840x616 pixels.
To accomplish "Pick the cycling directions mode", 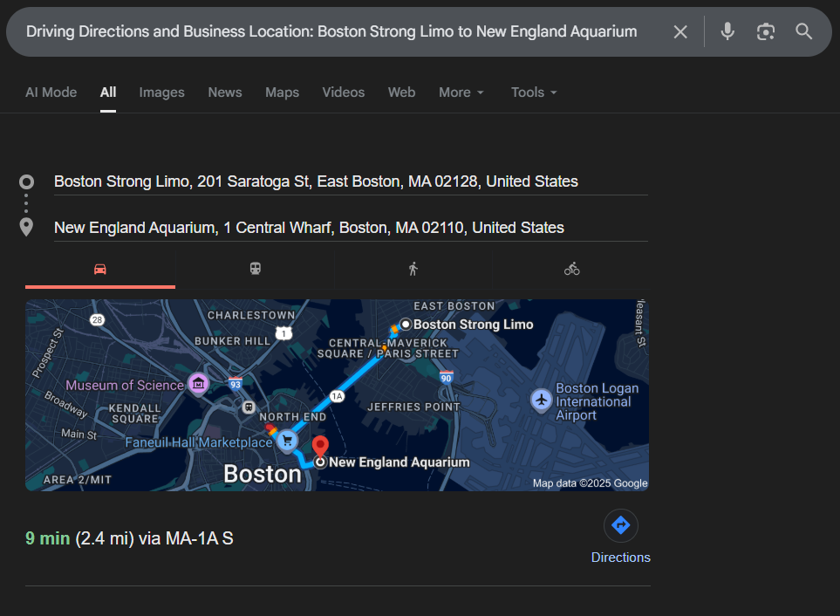I will 571,269.
